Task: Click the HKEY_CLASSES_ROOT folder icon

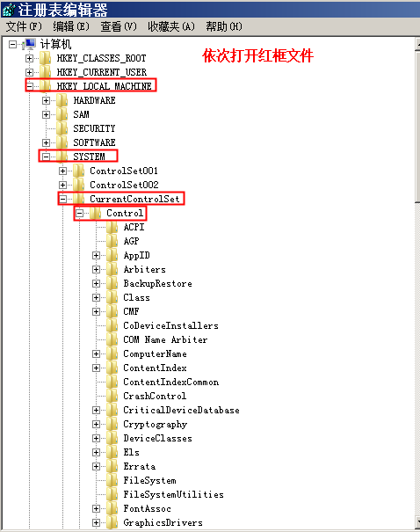Action: point(45,58)
